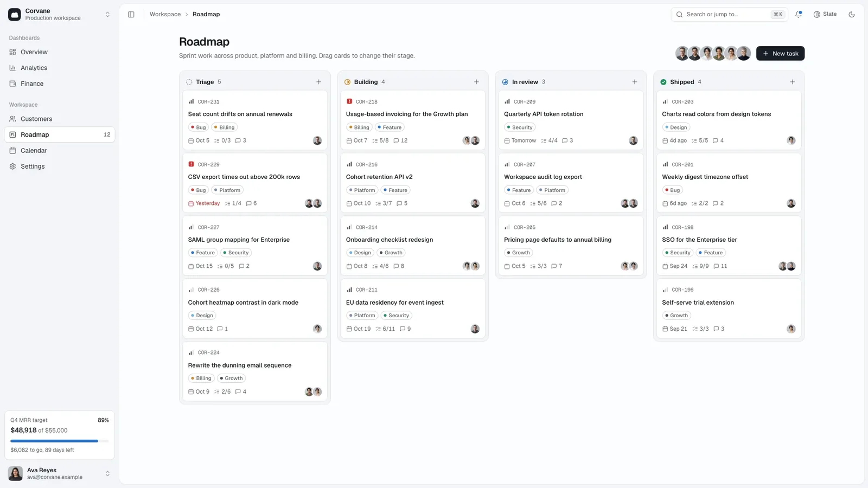Toggle the sidebar panel icon

pos(131,15)
